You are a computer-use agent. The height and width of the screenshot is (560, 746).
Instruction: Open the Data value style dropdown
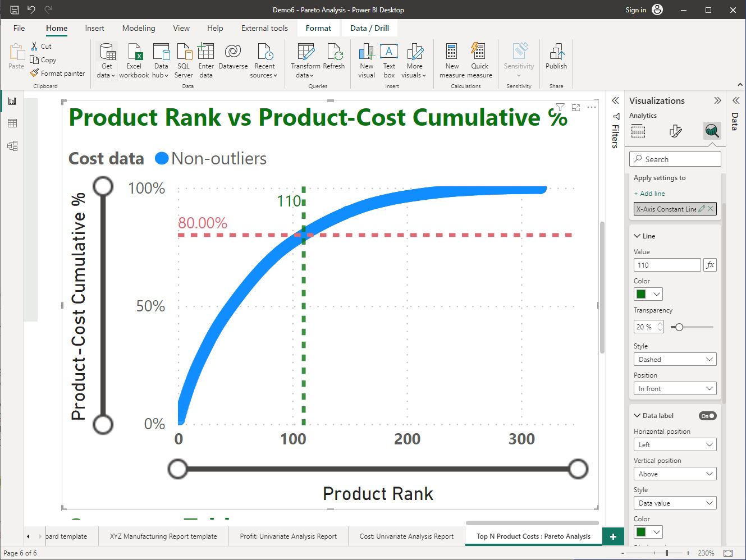pyautogui.click(x=675, y=503)
